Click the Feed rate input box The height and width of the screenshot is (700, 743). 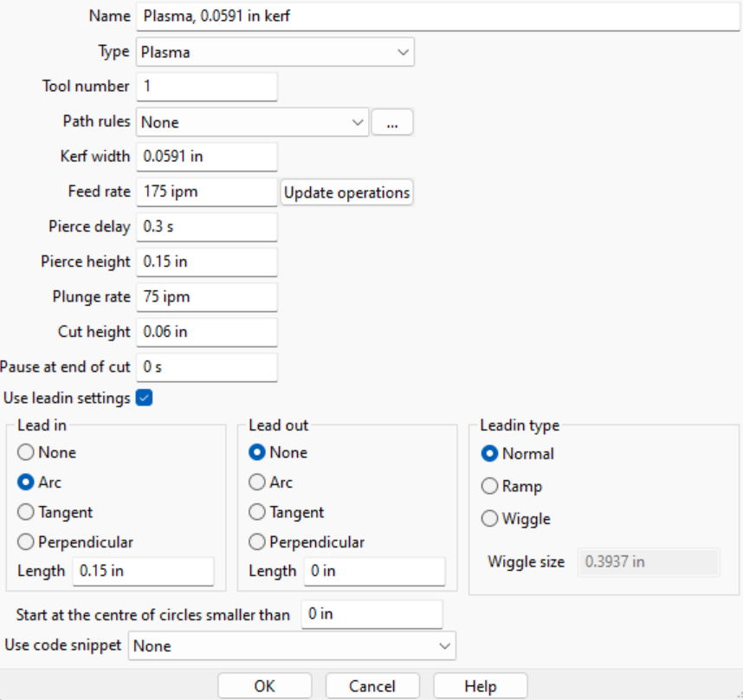point(206,192)
